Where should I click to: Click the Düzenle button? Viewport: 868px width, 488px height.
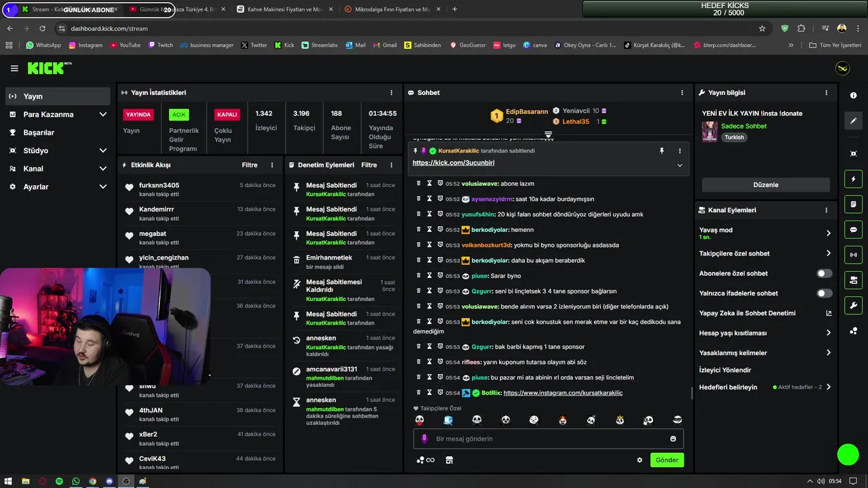pyautogui.click(x=766, y=185)
